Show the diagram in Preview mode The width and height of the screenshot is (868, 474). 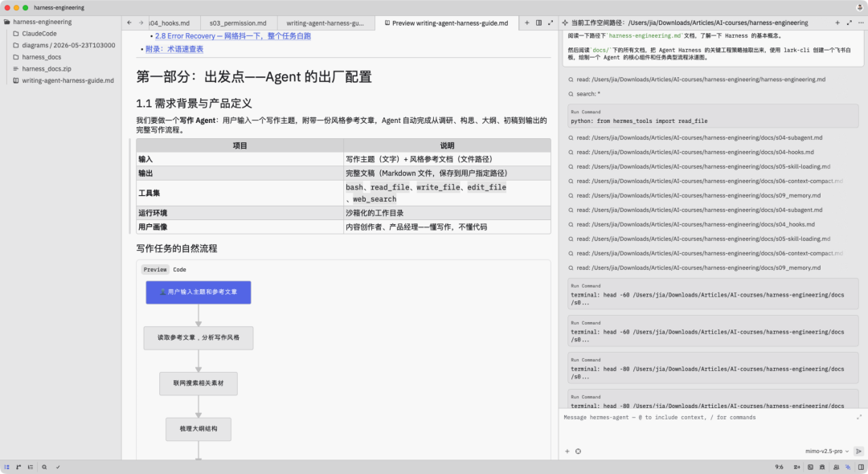[155, 269]
